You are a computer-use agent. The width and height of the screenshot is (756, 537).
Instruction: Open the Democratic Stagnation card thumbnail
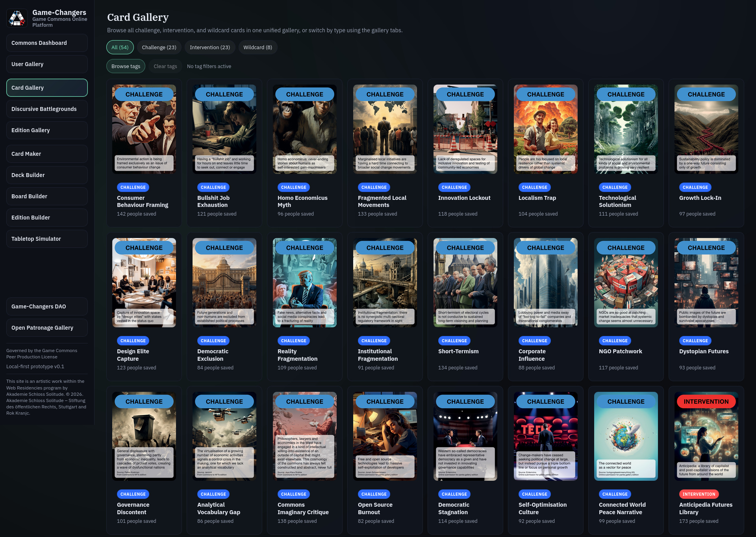[x=465, y=436]
